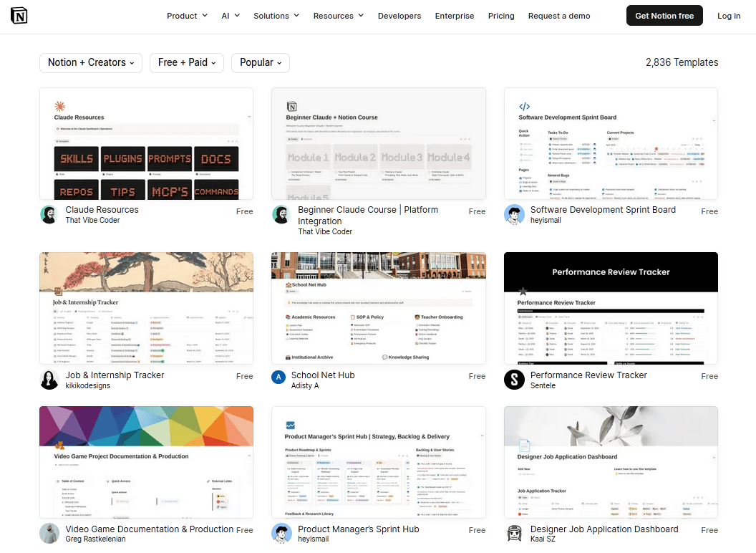Open Software Development Sprint Board title
This screenshot has width=756, height=553.
point(603,209)
